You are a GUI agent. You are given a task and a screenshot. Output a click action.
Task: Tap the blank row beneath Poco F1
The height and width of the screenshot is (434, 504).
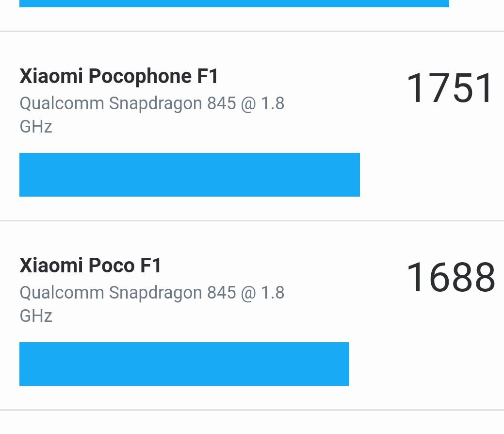coord(252,423)
